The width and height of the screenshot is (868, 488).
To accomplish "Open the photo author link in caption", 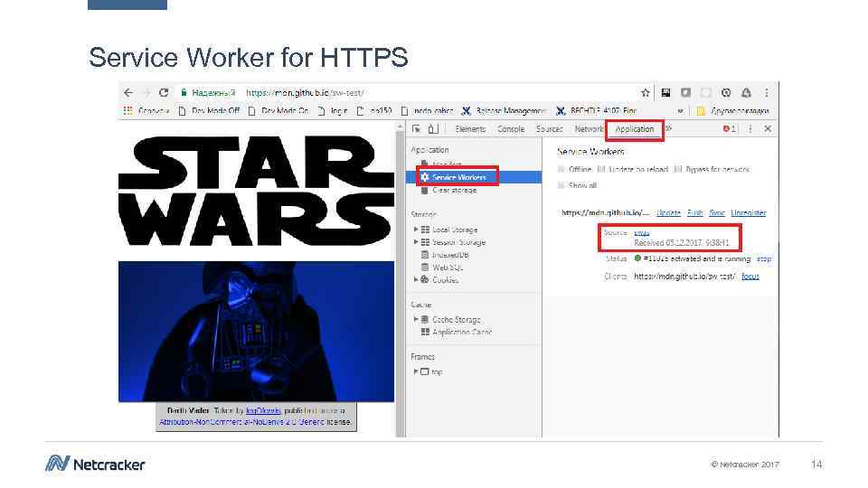I will [x=263, y=410].
